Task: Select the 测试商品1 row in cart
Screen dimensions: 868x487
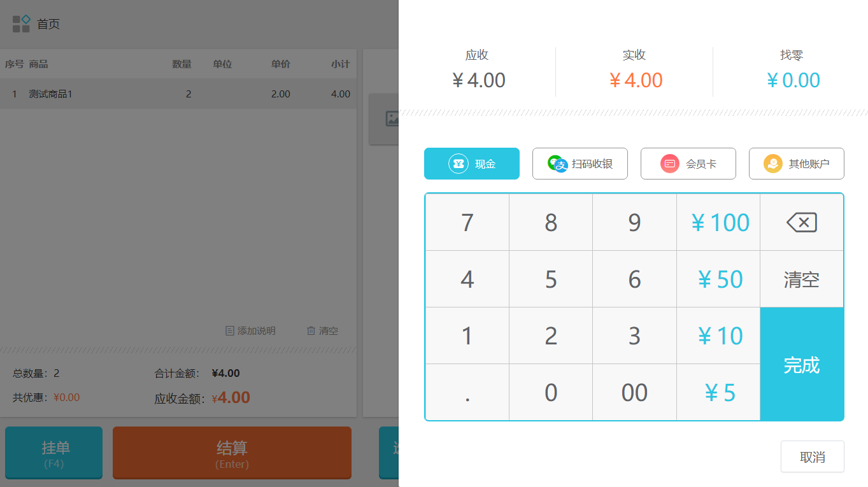Action: 178,94
